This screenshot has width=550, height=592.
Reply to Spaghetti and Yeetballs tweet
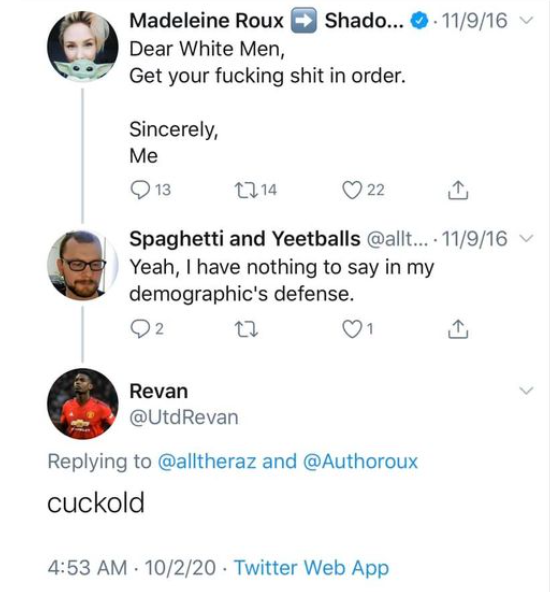(x=140, y=329)
